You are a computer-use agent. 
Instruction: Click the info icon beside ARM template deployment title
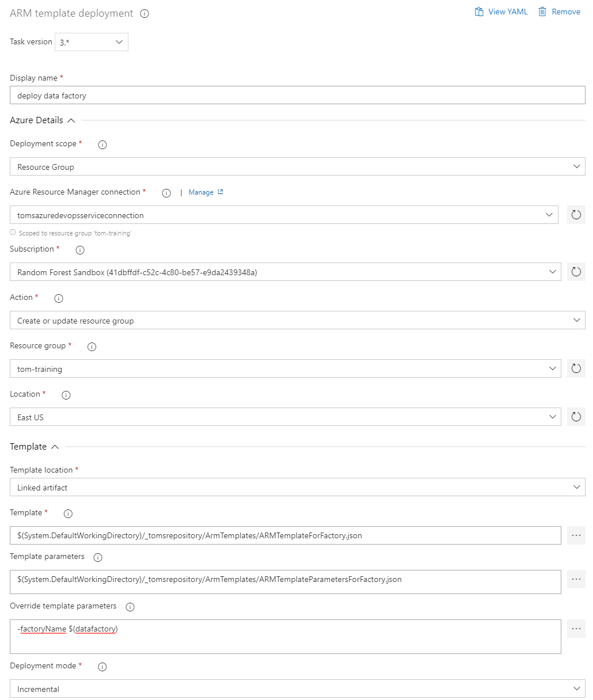point(145,14)
